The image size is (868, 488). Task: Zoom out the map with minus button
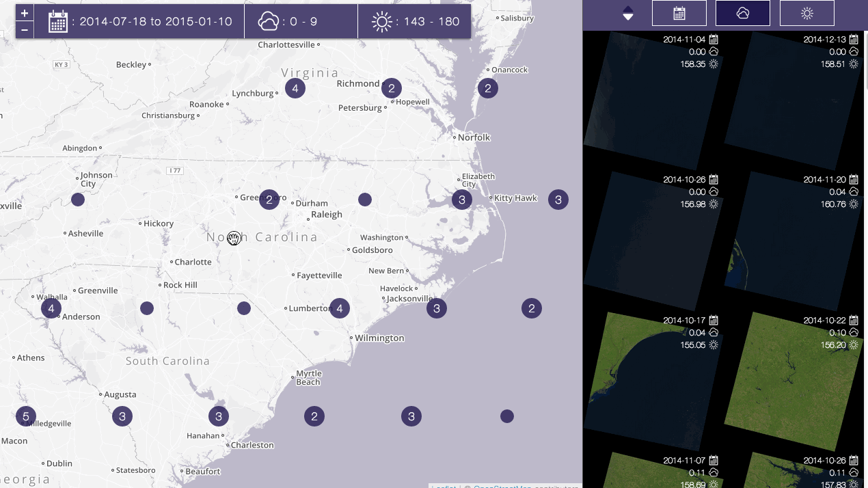pyautogui.click(x=25, y=29)
